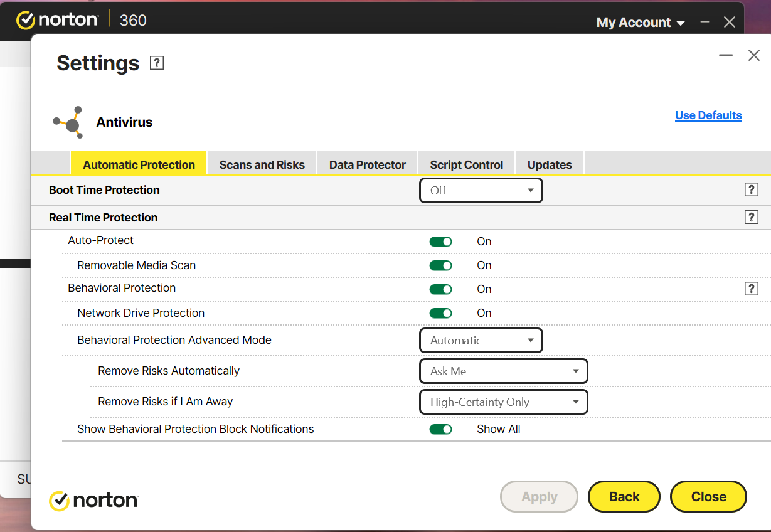Click the help icon beside Settings title
The image size is (771, 532).
click(x=157, y=63)
